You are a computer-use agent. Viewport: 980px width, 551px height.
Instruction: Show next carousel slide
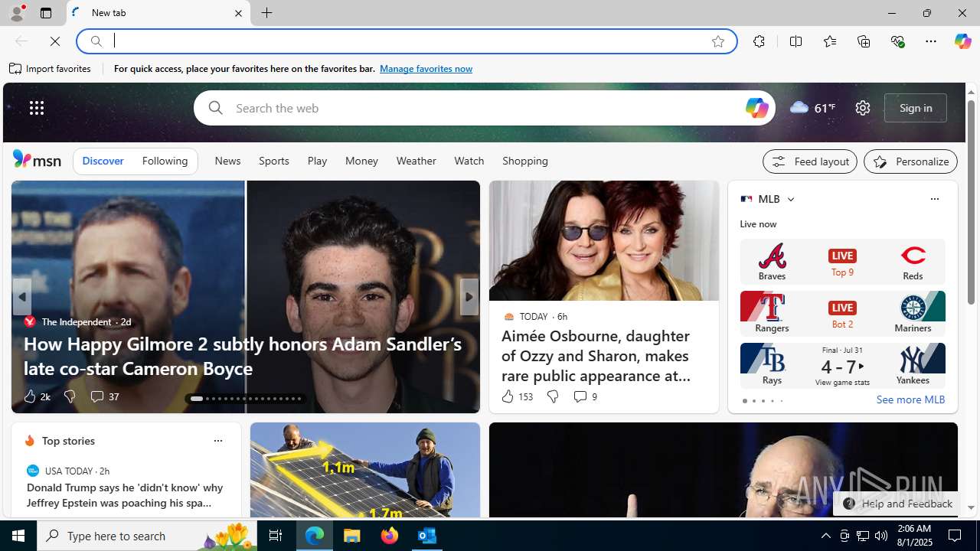pos(469,297)
